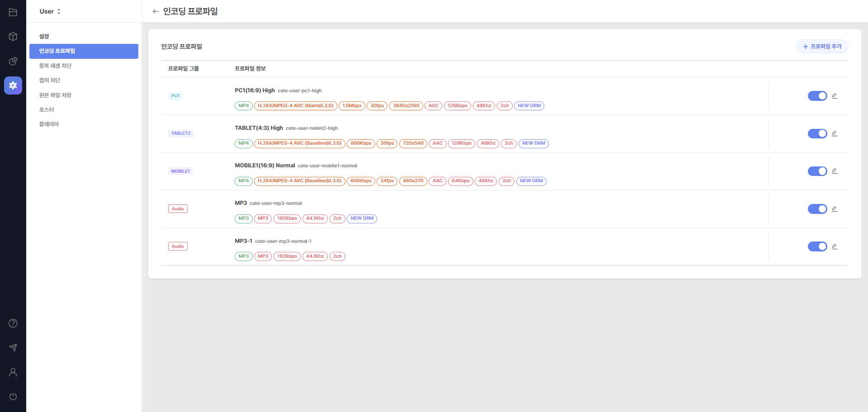
Task: Click the paper plane send icon
Action: [x=13, y=348]
